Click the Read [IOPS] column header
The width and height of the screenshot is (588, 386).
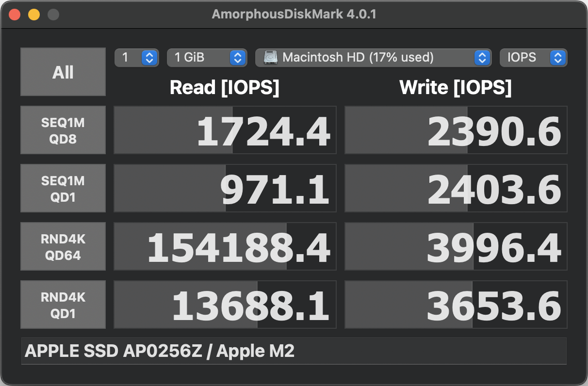pyautogui.click(x=224, y=88)
